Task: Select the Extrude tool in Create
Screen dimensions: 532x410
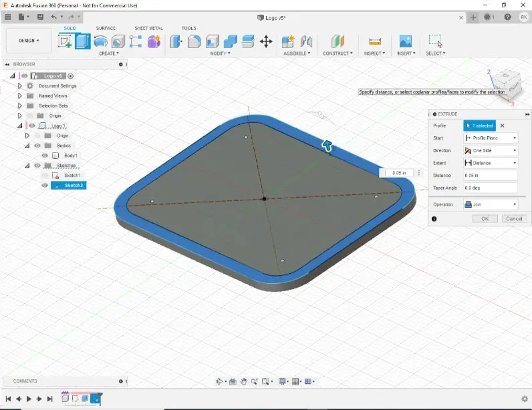Action: (82, 41)
